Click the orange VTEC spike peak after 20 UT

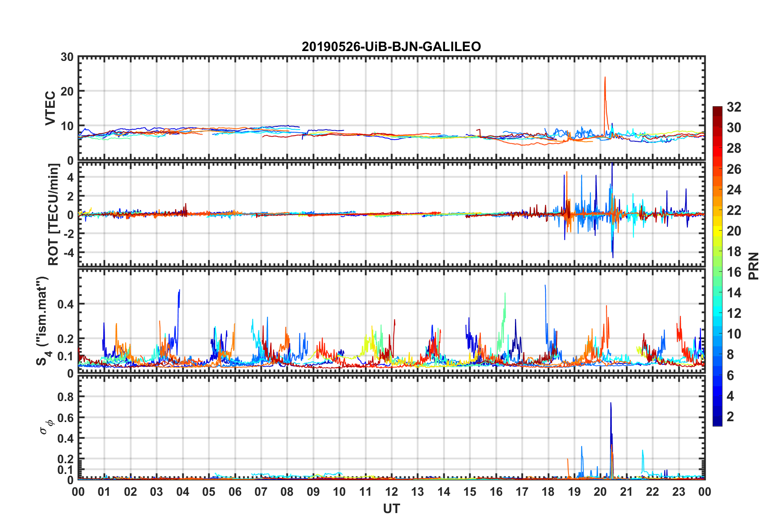[605, 77]
